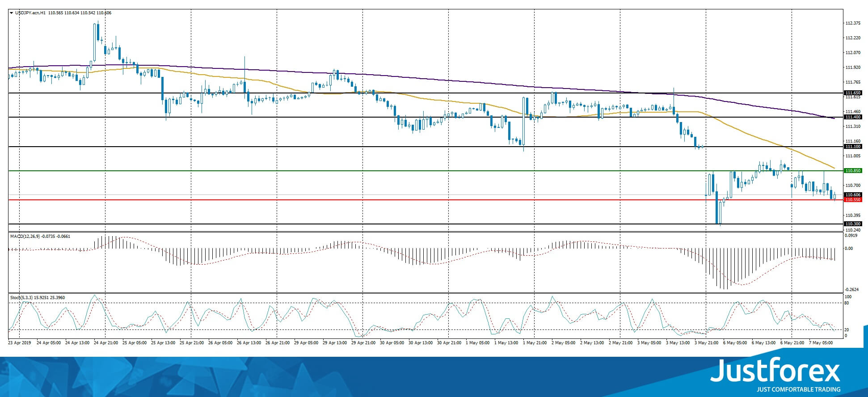
Task: Select the 111.400 horizontal level price tag
Action: (x=853, y=117)
